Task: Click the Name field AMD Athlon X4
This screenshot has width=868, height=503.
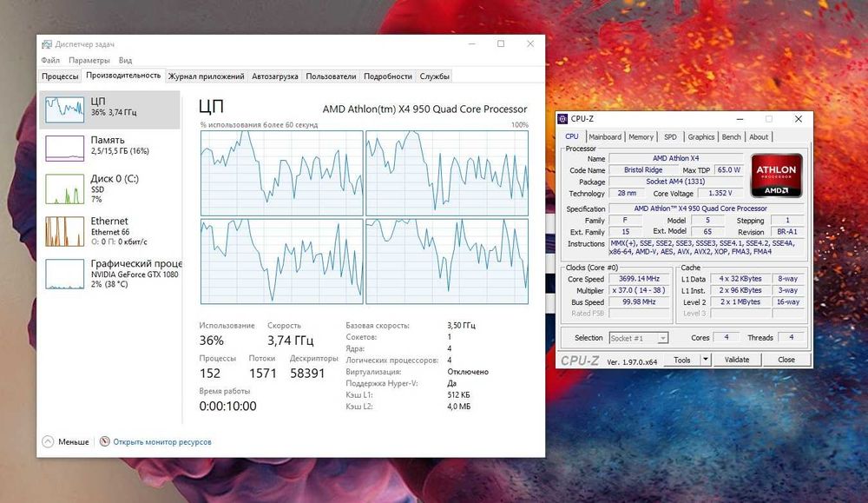Action: point(676,158)
